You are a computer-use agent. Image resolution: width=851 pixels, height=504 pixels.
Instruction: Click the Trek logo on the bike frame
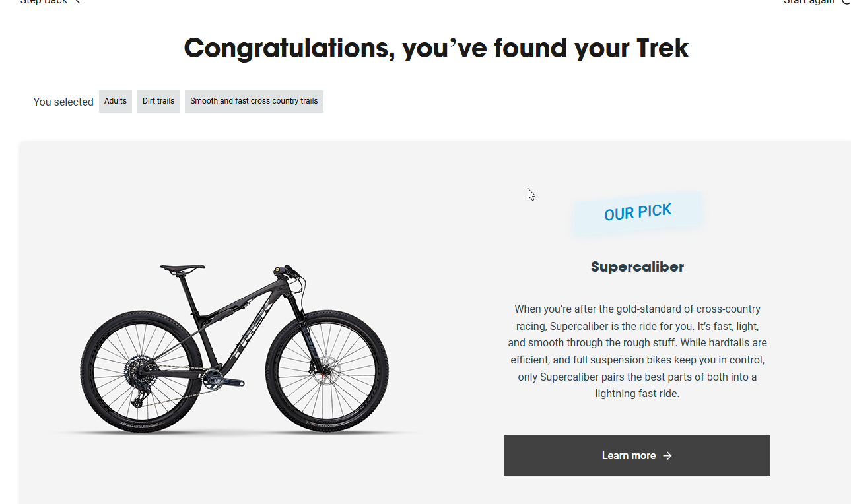coord(252,333)
